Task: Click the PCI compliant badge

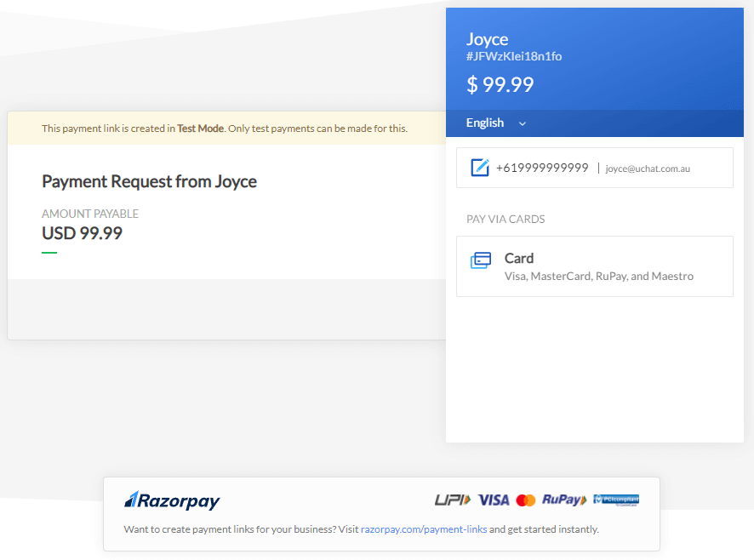Action: click(x=616, y=500)
